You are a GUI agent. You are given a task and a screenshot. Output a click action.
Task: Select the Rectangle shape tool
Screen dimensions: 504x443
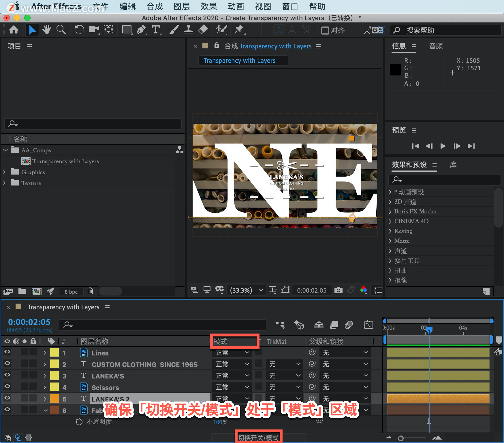click(127, 30)
